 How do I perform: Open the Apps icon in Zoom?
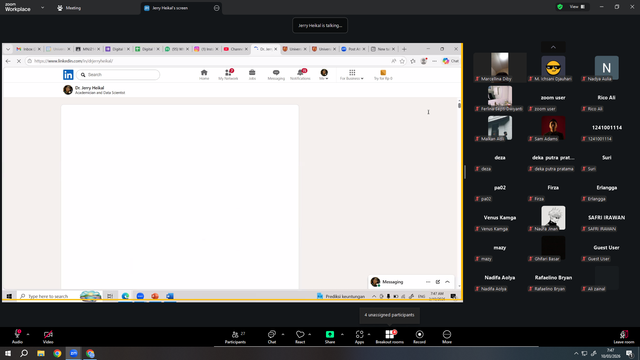tap(359, 334)
